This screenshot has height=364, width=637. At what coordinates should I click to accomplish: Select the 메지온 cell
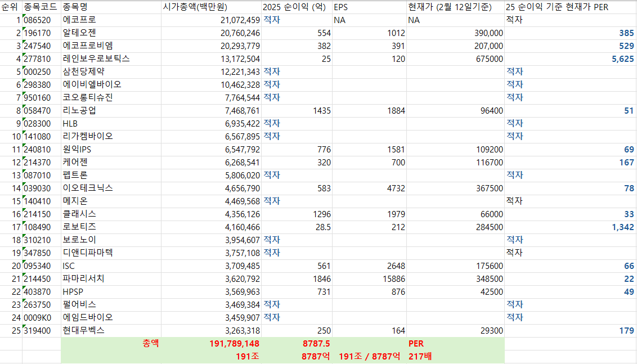[x=111, y=201]
